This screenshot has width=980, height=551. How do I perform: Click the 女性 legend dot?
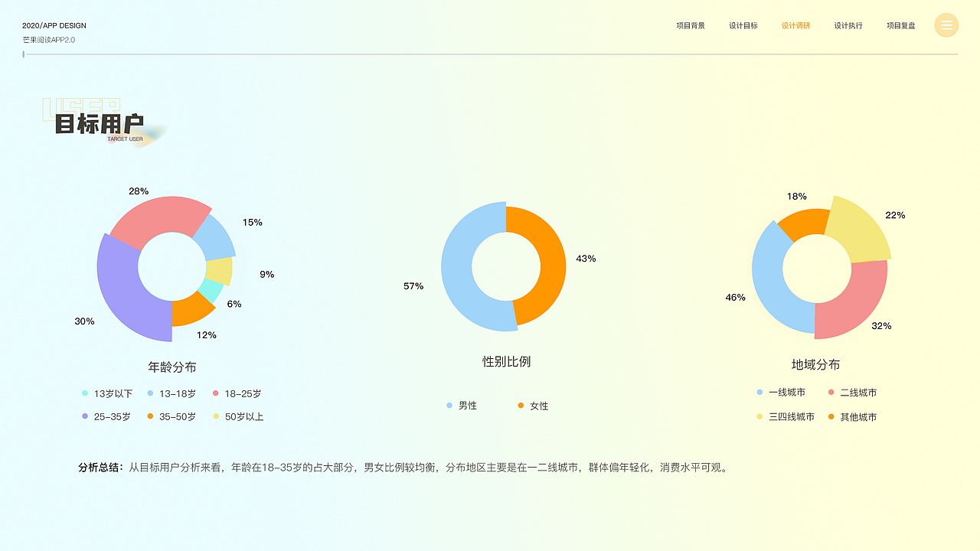521,406
